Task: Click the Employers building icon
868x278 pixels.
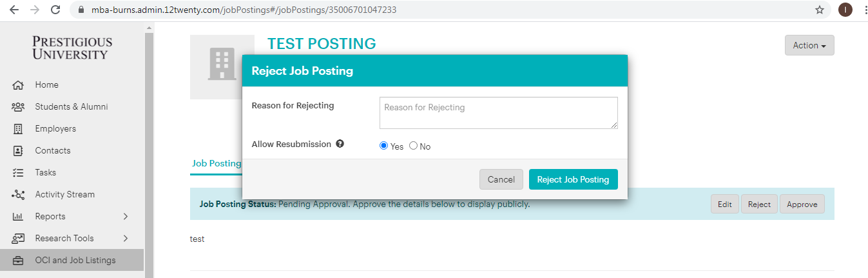Action: pyautogui.click(x=18, y=129)
